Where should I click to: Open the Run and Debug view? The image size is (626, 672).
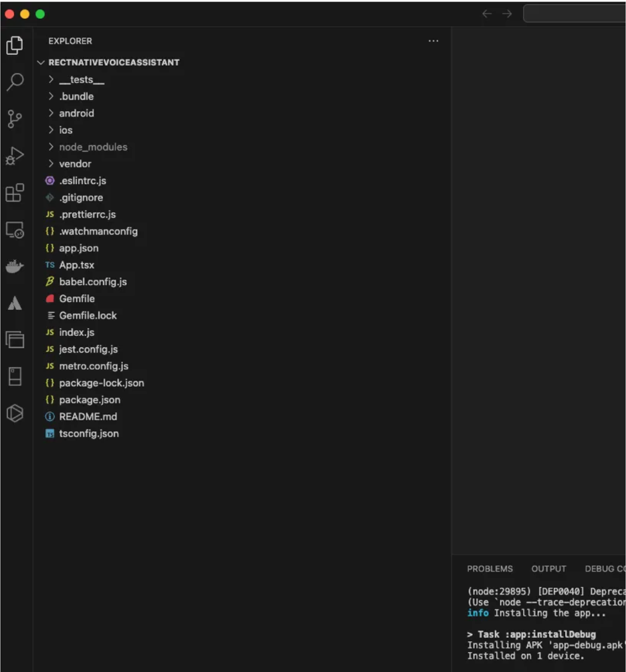click(x=15, y=156)
